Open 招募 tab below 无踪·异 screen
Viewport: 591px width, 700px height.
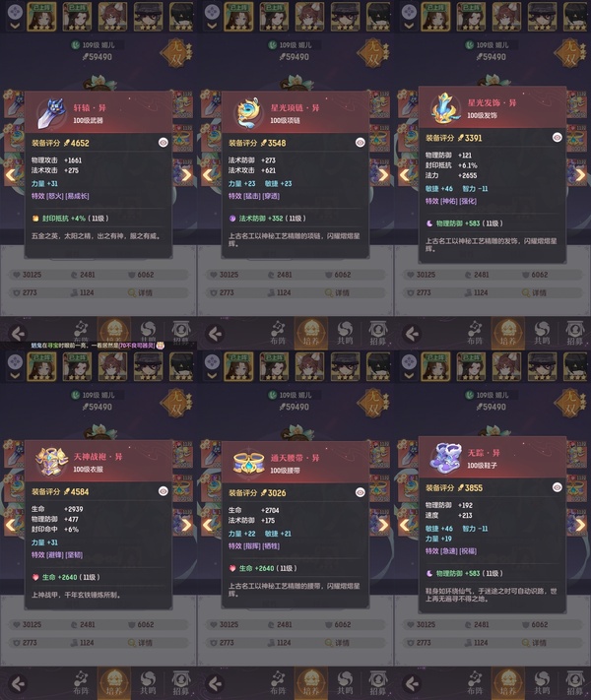(575, 683)
